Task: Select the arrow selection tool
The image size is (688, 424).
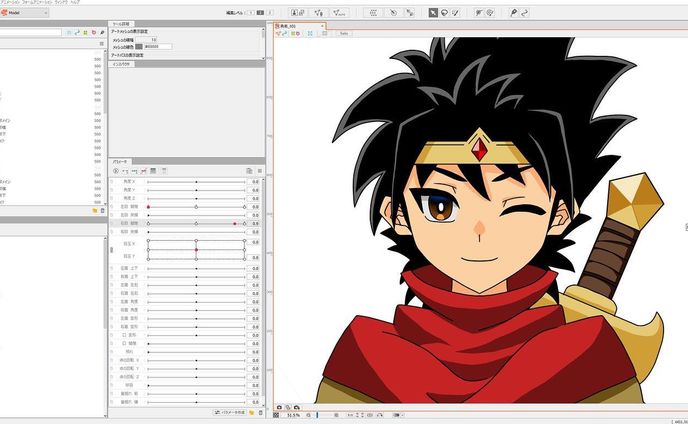Action: pos(433,13)
